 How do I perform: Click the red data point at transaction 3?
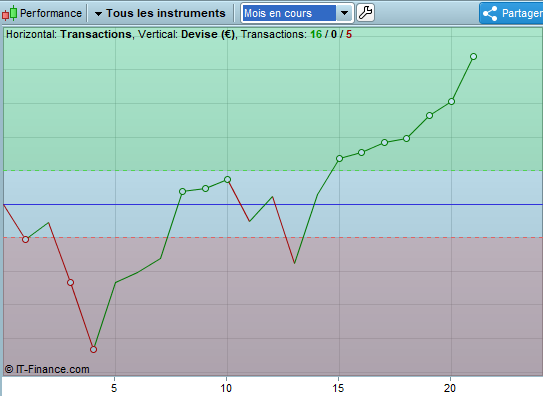(70, 282)
